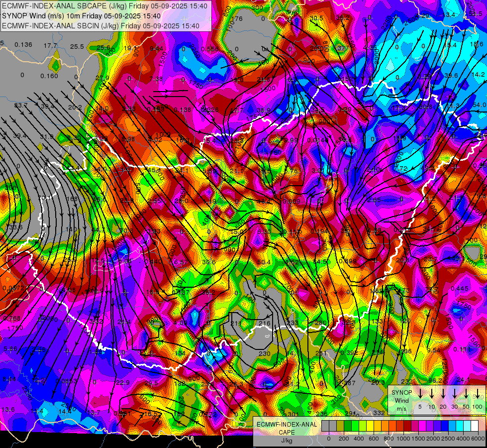This screenshot has height=448, width=487.
Task: Click the station value '39.6'
Action: [x=451, y=76]
